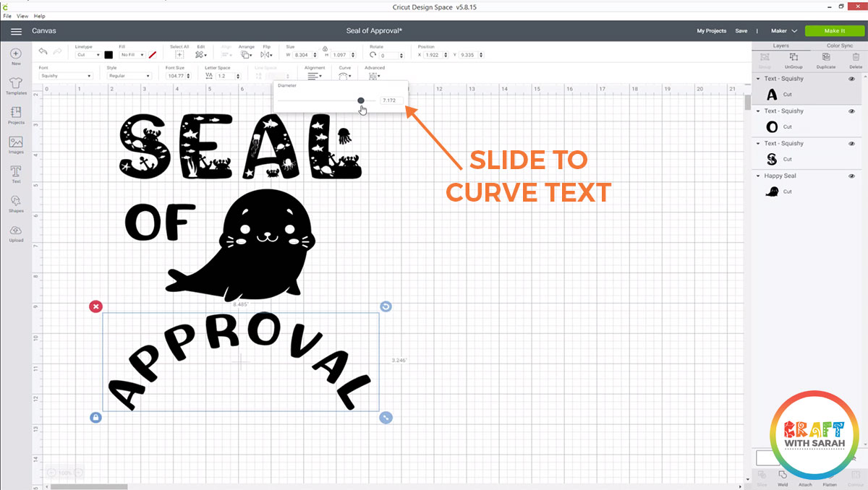Hide the second Text - Squishy layer
Viewport: 868px width, 490px height.
point(852,111)
